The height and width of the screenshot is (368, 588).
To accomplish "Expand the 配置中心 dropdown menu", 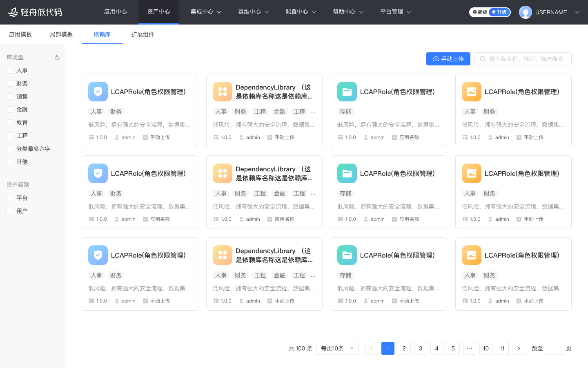I will (301, 12).
